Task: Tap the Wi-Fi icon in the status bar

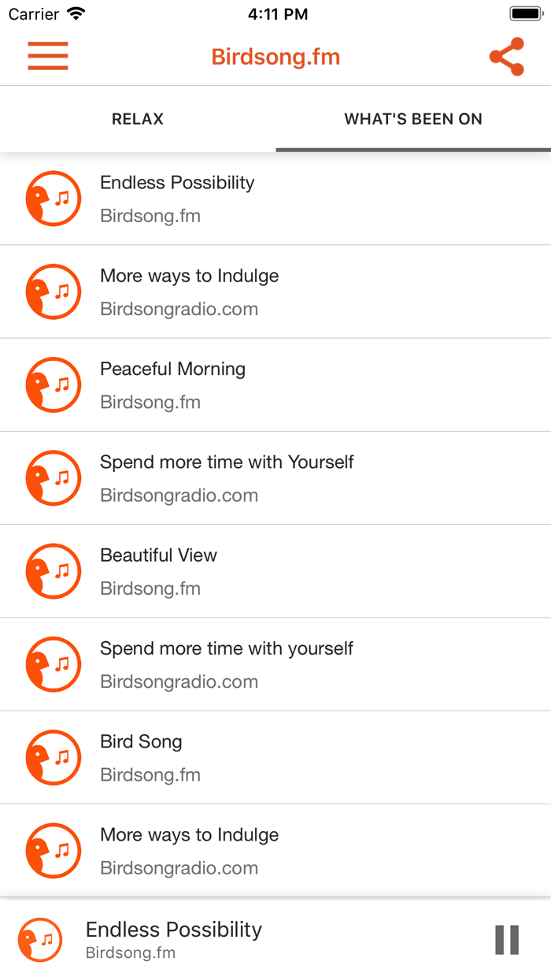Action: [x=75, y=13]
